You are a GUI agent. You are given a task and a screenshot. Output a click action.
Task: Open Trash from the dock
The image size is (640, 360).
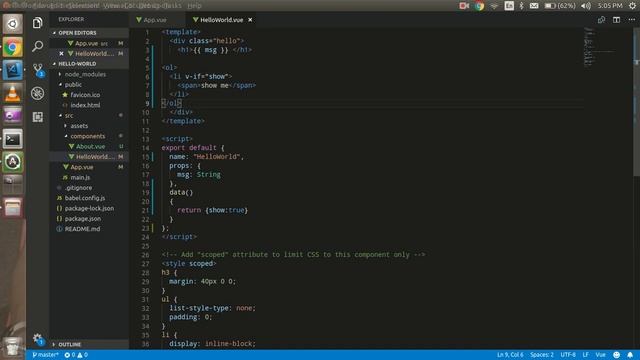click(13, 346)
